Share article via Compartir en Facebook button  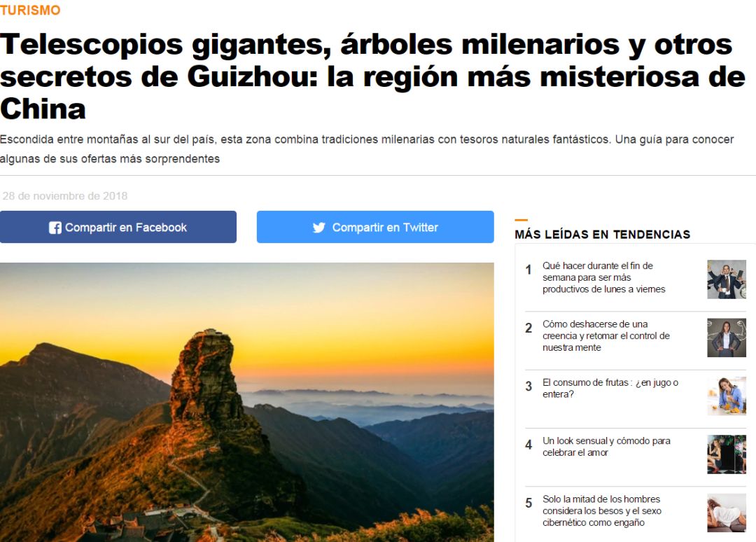tap(118, 227)
